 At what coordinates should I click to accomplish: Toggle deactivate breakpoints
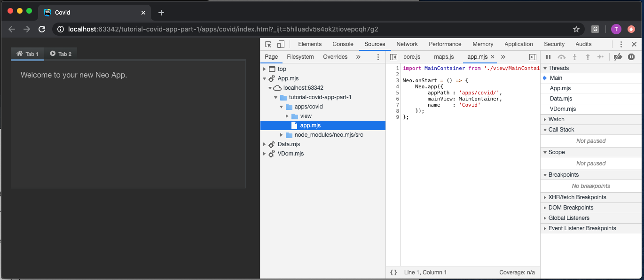pos(618,56)
